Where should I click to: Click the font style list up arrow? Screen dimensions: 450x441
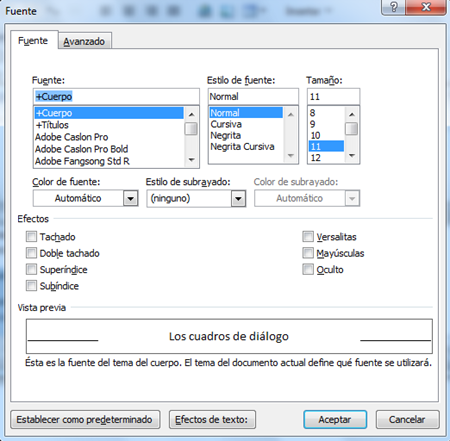pos(291,114)
